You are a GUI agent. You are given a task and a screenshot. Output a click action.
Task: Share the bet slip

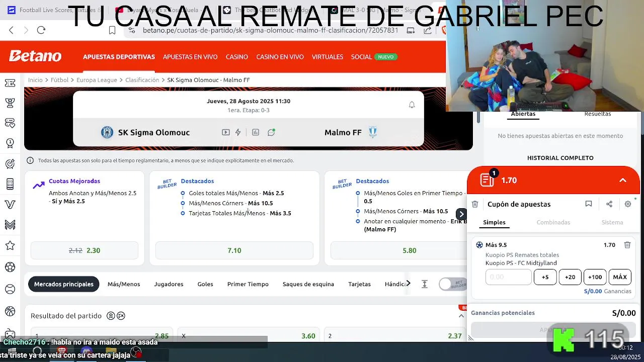coord(609,204)
